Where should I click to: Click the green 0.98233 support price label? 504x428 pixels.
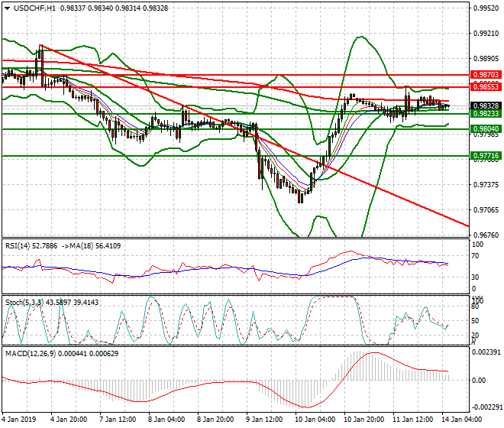(x=486, y=114)
